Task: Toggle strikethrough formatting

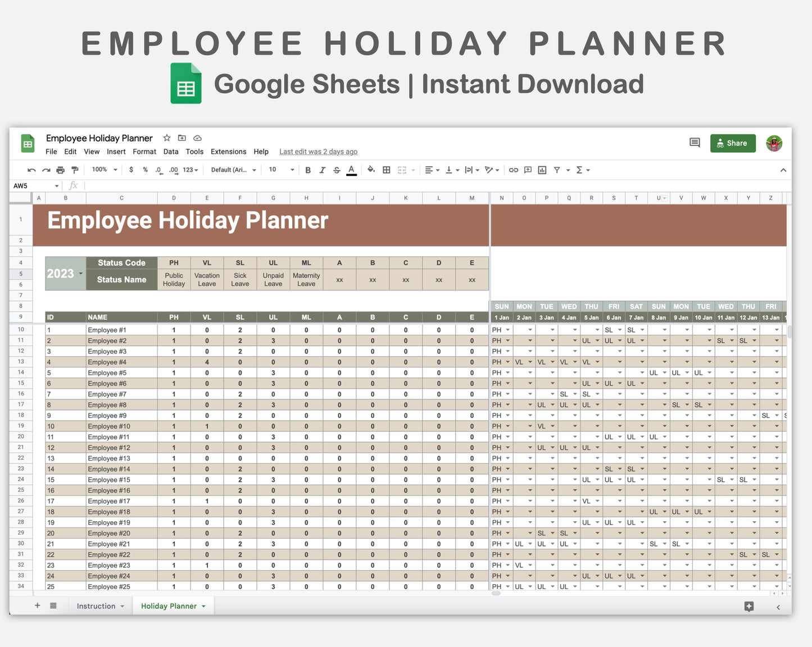Action: click(336, 170)
